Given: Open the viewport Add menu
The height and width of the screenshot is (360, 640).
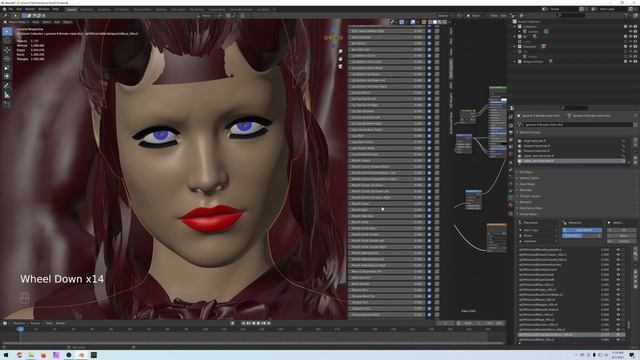Looking at the screenshot, I should pos(57,22).
